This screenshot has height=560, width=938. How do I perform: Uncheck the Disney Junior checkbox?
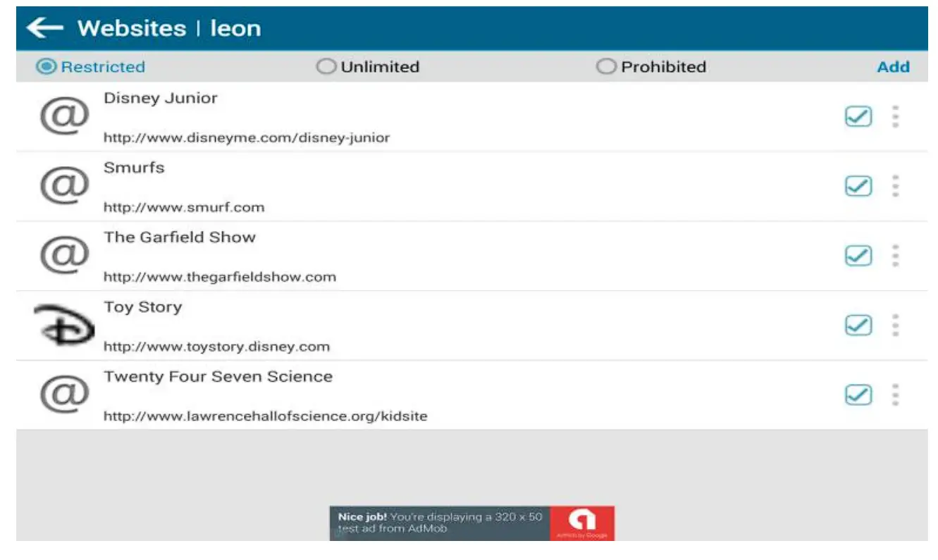pyautogui.click(x=858, y=117)
